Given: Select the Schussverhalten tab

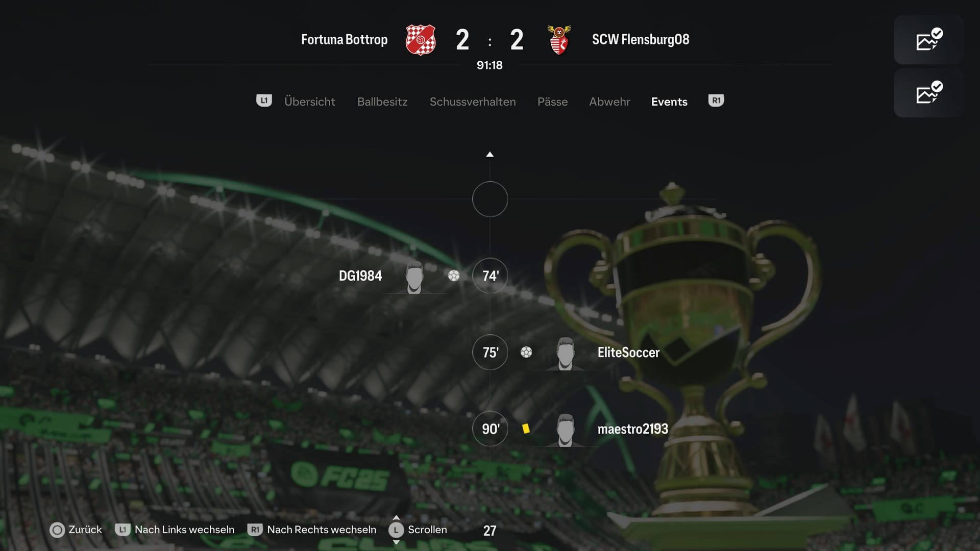Looking at the screenshot, I should click(x=473, y=102).
